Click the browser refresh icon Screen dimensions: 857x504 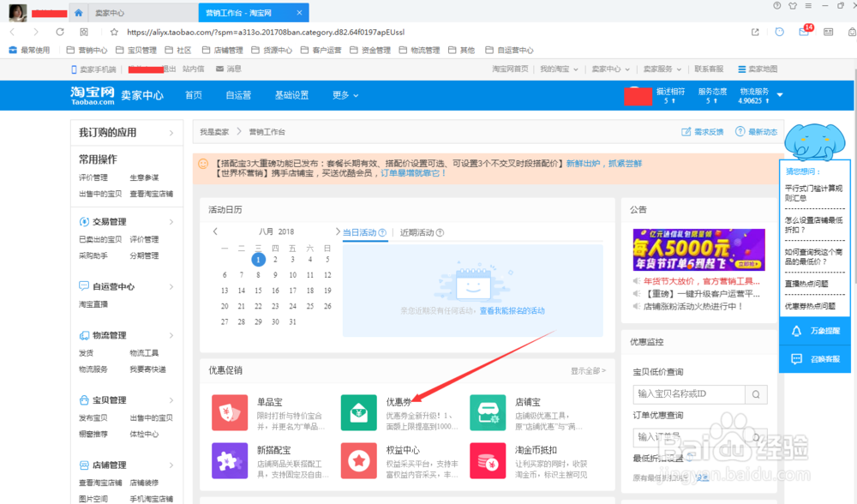tap(60, 32)
